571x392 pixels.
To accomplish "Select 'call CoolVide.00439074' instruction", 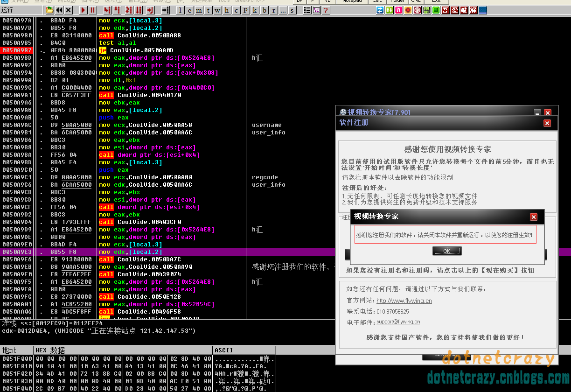I will tap(140, 274).
